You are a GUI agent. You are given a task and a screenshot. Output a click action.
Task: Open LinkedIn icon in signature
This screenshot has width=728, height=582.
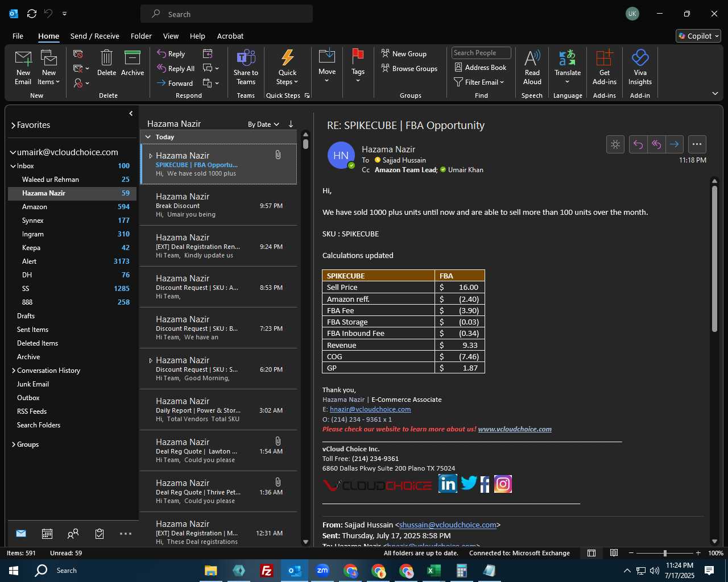pyautogui.click(x=448, y=484)
